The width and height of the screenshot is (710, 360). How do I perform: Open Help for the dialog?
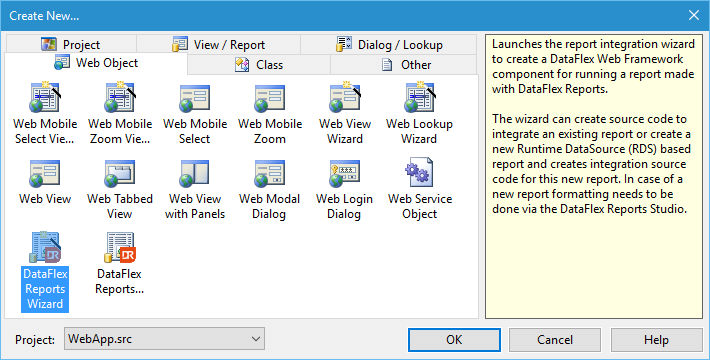[656, 340]
